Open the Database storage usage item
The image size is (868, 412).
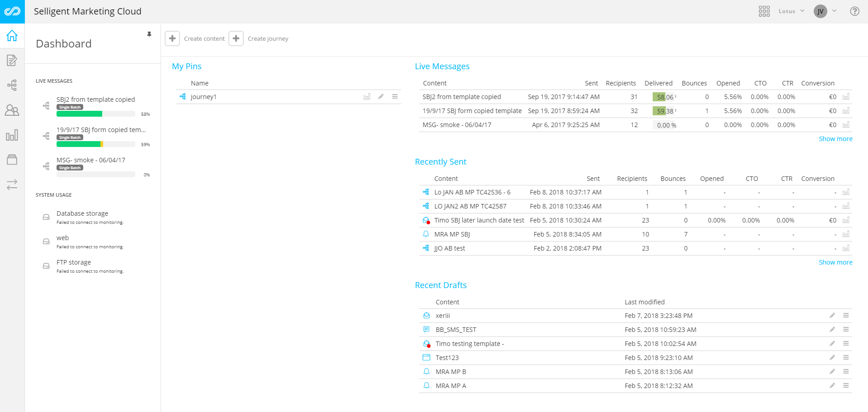(x=82, y=213)
